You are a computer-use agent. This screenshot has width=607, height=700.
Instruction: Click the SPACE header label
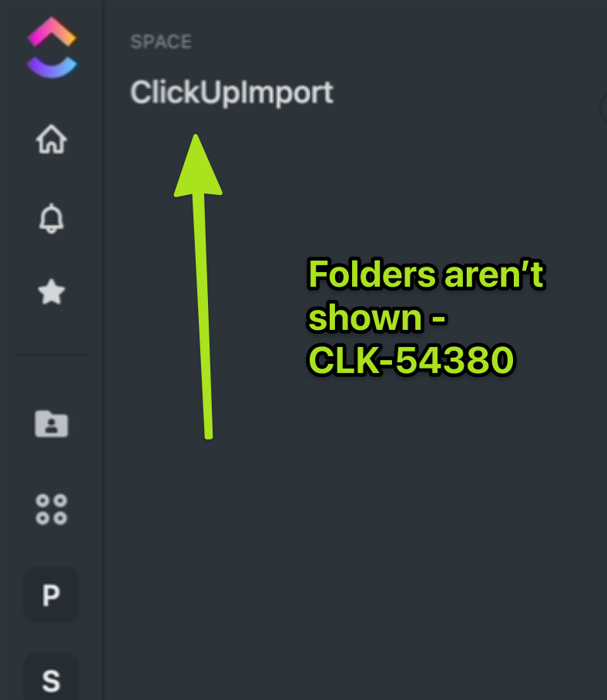coord(161,42)
